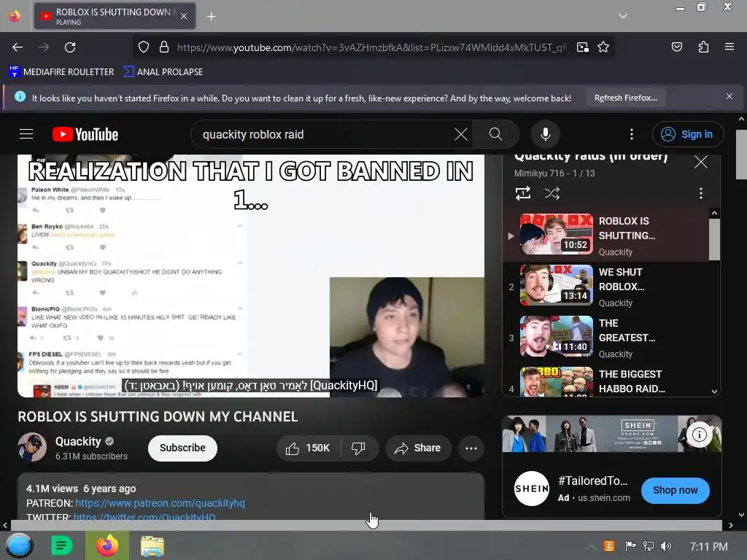747x560 pixels.
Task: Open the Patreon quackityhq link
Action: [x=160, y=503]
